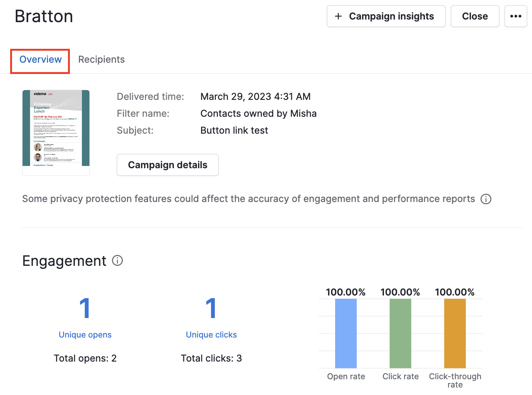This screenshot has height=395, width=532.
Task: Select the highlighted Overview tab
Action: click(40, 59)
